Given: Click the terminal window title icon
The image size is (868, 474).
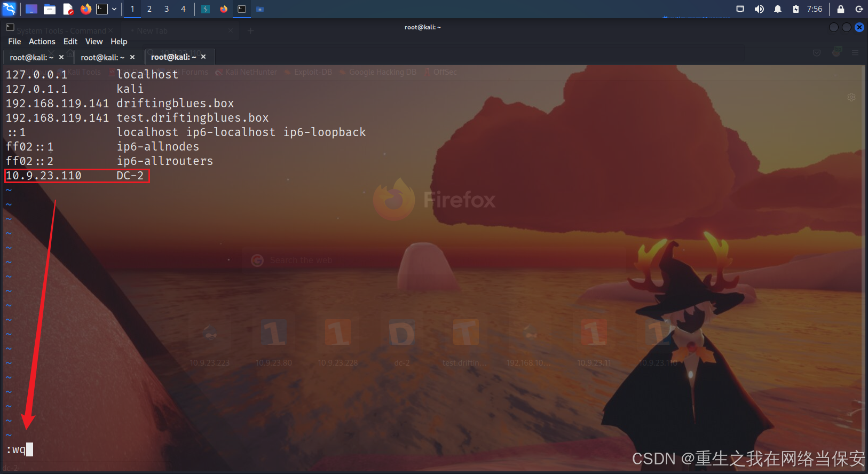Looking at the screenshot, I should coord(10,27).
